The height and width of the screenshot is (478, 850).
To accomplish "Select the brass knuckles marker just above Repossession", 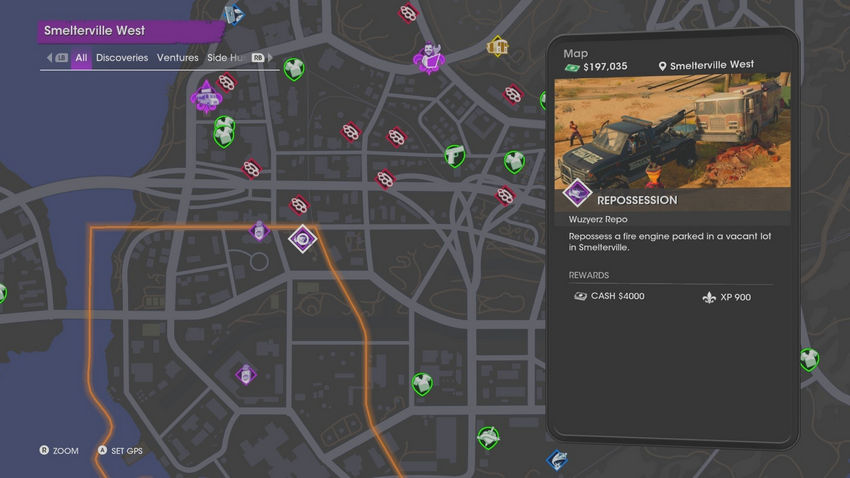I will [x=299, y=205].
